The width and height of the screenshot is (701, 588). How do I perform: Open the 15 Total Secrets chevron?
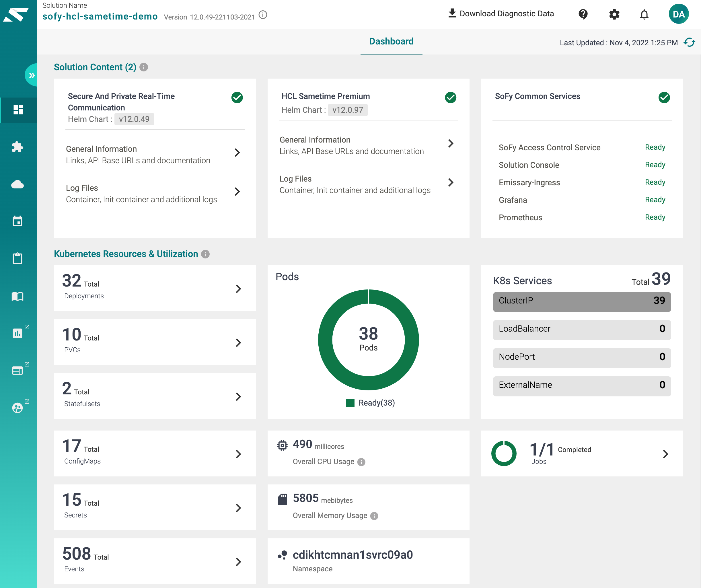click(238, 508)
